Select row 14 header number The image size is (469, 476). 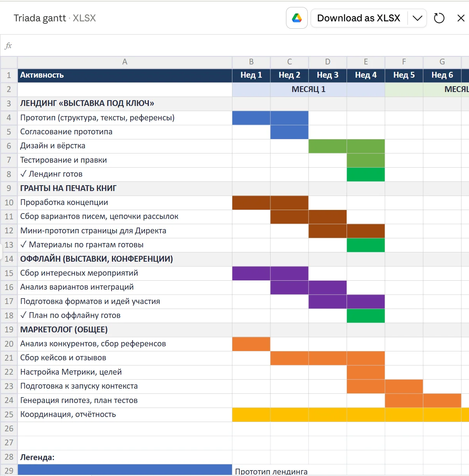tap(9, 259)
